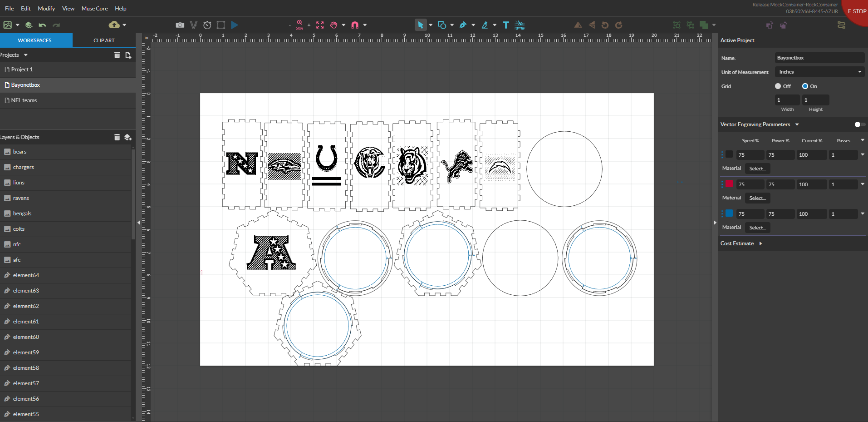Click the stopwatch timer icon
The height and width of the screenshot is (422, 868).
pyautogui.click(x=207, y=25)
